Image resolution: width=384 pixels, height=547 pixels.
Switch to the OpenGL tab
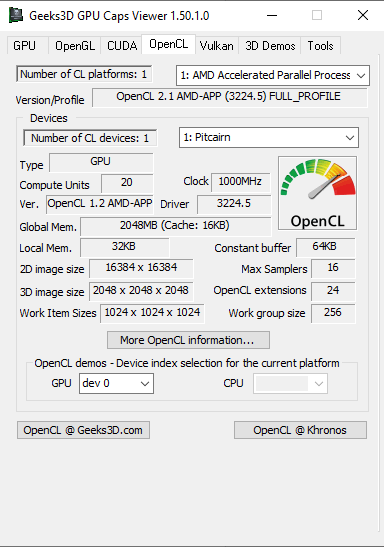(x=75, y=46)
